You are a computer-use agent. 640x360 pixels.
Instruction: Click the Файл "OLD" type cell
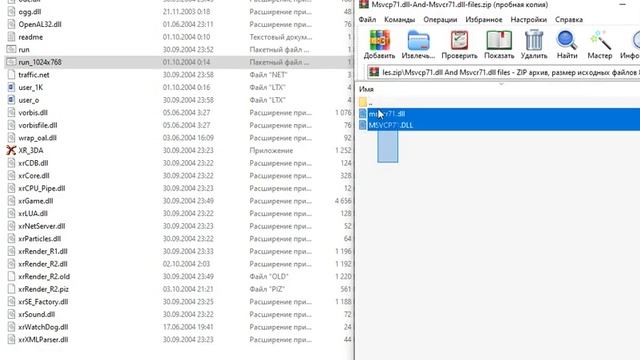(269, 277)
